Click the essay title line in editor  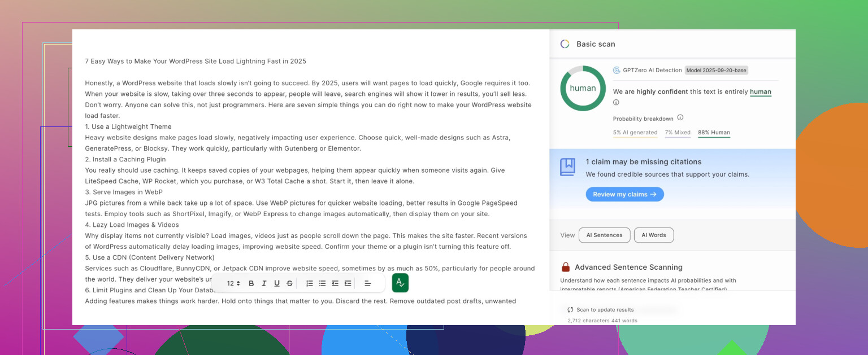pos(196,61)
